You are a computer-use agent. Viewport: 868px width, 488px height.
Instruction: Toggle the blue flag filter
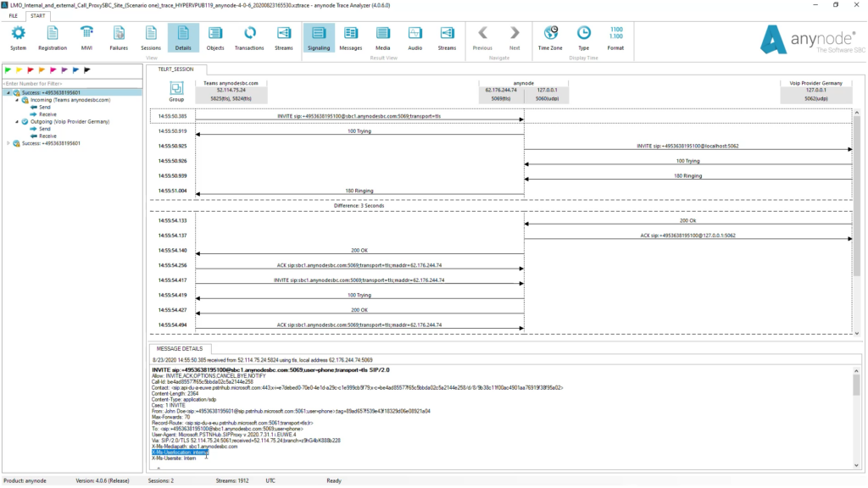coord(75,70)
